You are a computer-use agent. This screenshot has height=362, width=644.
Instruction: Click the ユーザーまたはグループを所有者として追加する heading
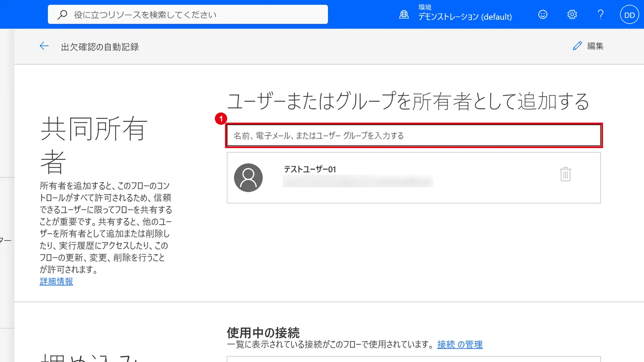(x=408, y=101)
